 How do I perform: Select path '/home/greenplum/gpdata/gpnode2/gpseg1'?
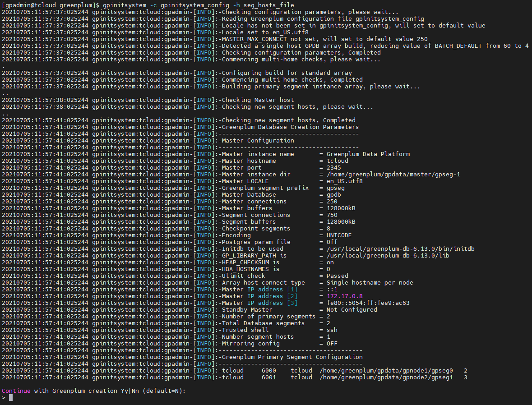[386, 377]
